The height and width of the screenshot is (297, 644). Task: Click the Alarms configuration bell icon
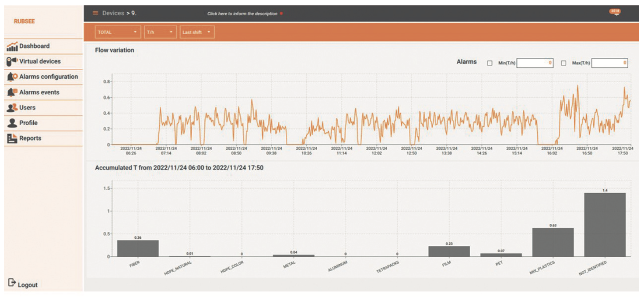pos(12,77)
